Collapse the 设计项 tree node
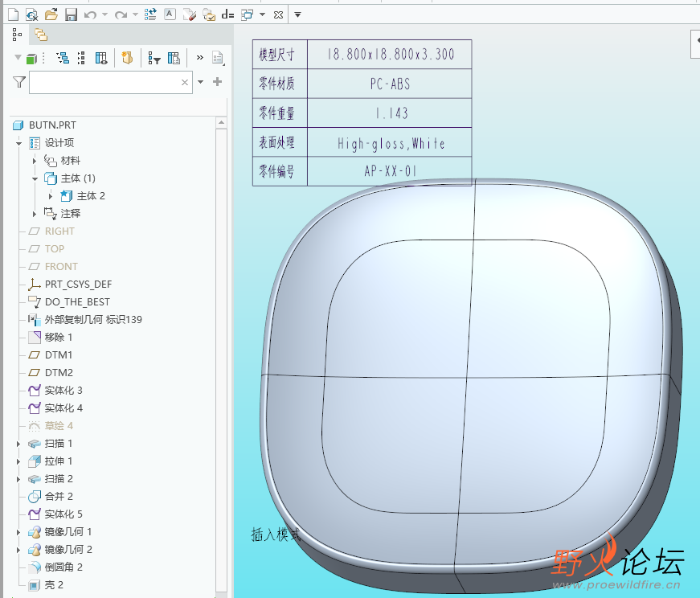 (18, 143)
